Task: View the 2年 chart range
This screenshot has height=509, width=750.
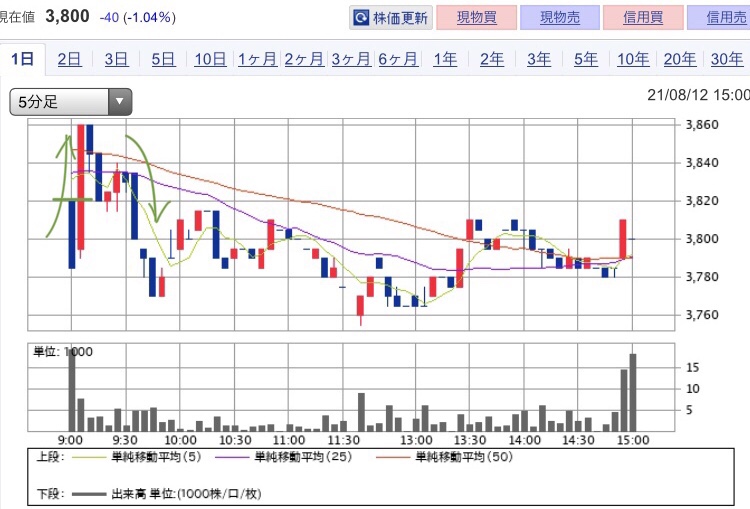Action: [x=492, y=59]
